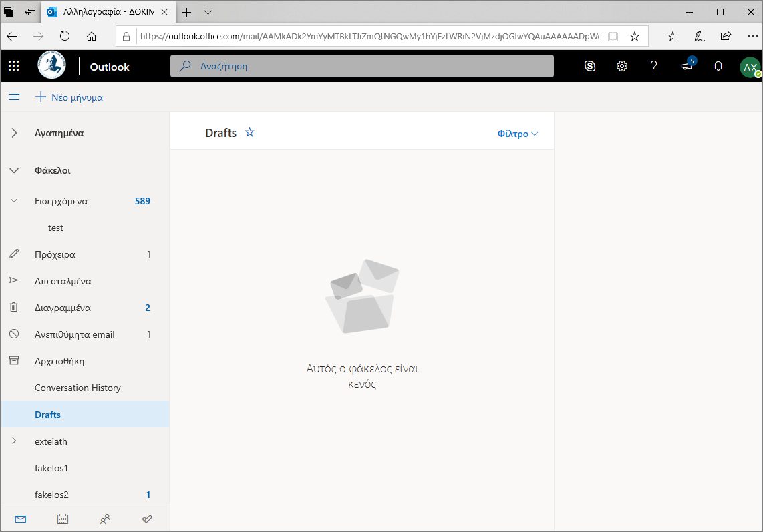Select the Αλληλογραφία browser tab
This screenshot has height=532, width=763.
[x=108, y=12]
